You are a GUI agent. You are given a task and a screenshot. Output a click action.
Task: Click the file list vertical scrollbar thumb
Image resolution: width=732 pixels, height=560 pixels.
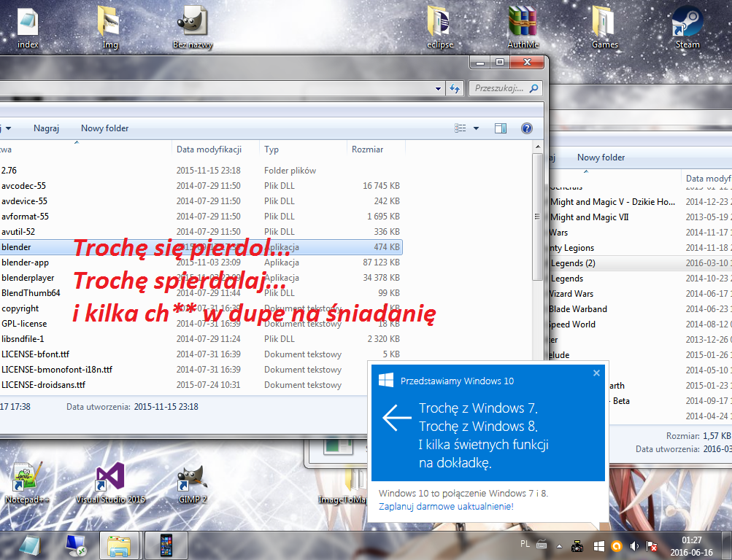tap(538, 217)
